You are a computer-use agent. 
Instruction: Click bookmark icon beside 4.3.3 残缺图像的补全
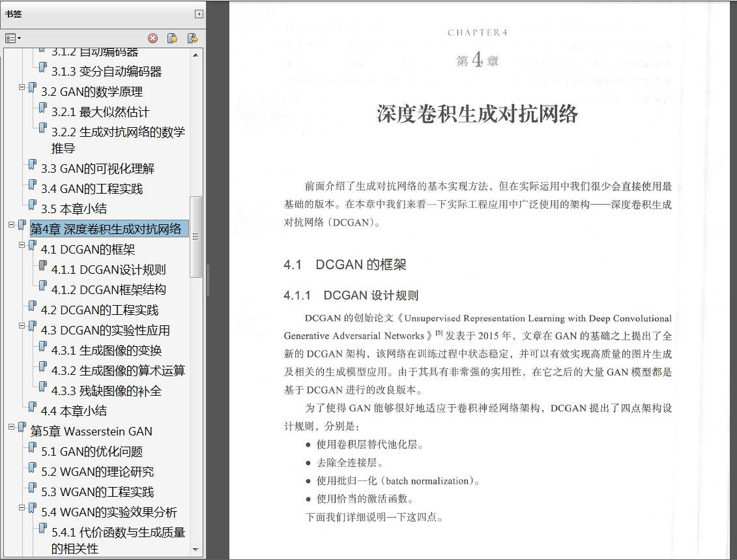point(43,387)
